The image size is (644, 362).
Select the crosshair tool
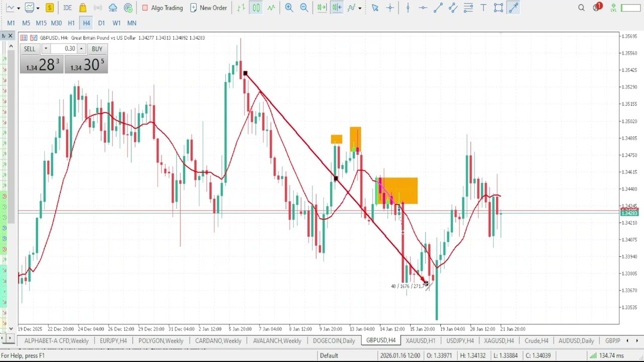[390, 8]
